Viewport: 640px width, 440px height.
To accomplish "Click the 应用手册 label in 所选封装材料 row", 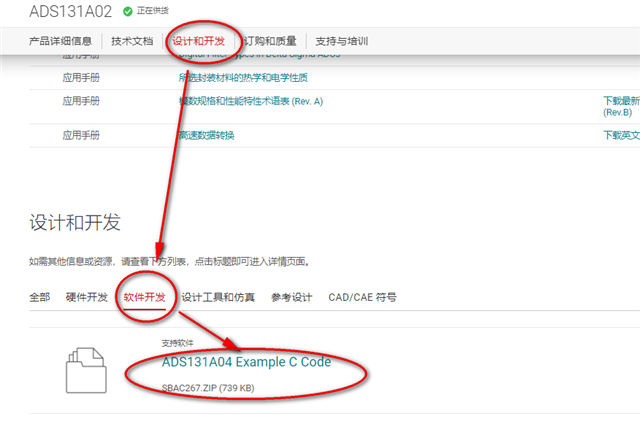I will 81,78.
